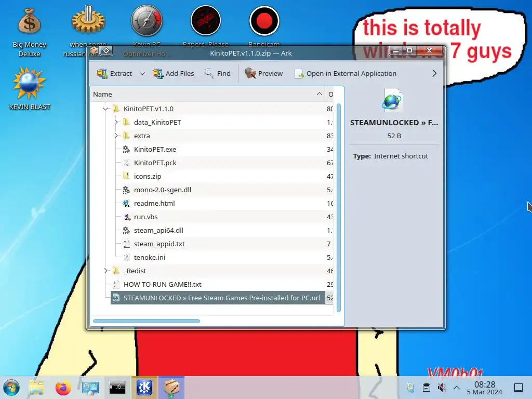Launch Firefox from the taskbar
Image resolution: width=532 pixels, height=399 pixels.
point(63,388)
